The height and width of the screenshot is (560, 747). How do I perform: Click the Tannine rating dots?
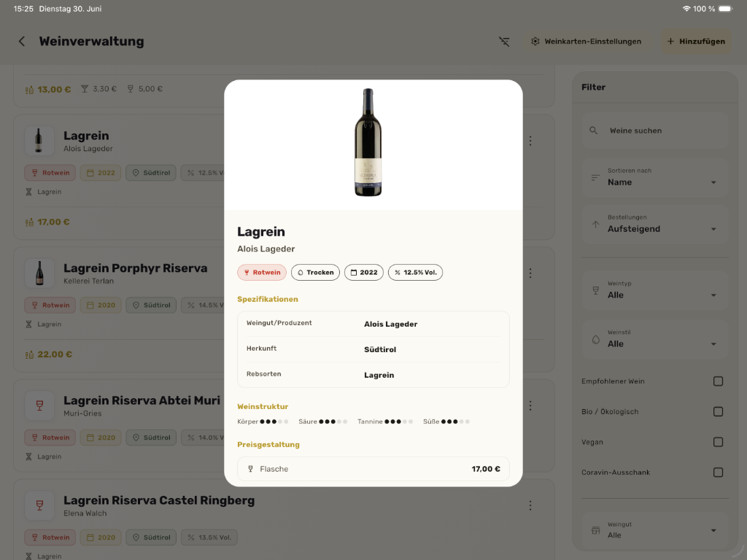(399, 421)
